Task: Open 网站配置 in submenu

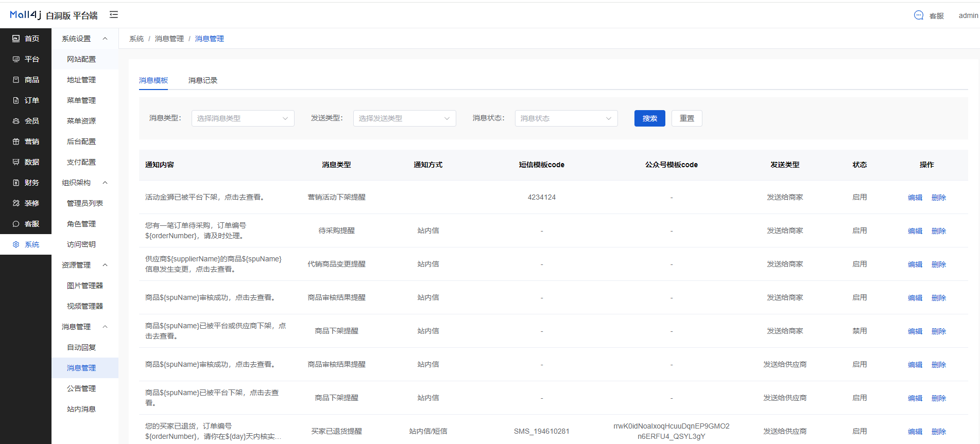Action: [85, 59]
